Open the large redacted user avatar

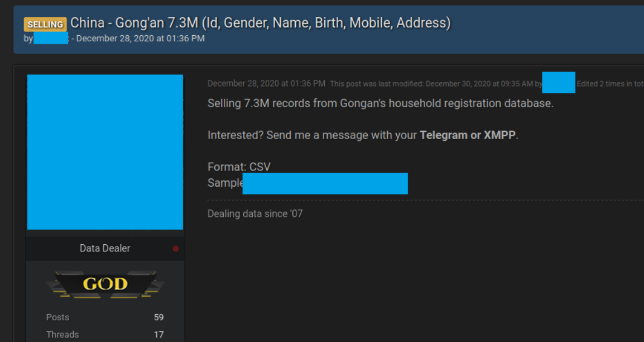tap(105, 152)
